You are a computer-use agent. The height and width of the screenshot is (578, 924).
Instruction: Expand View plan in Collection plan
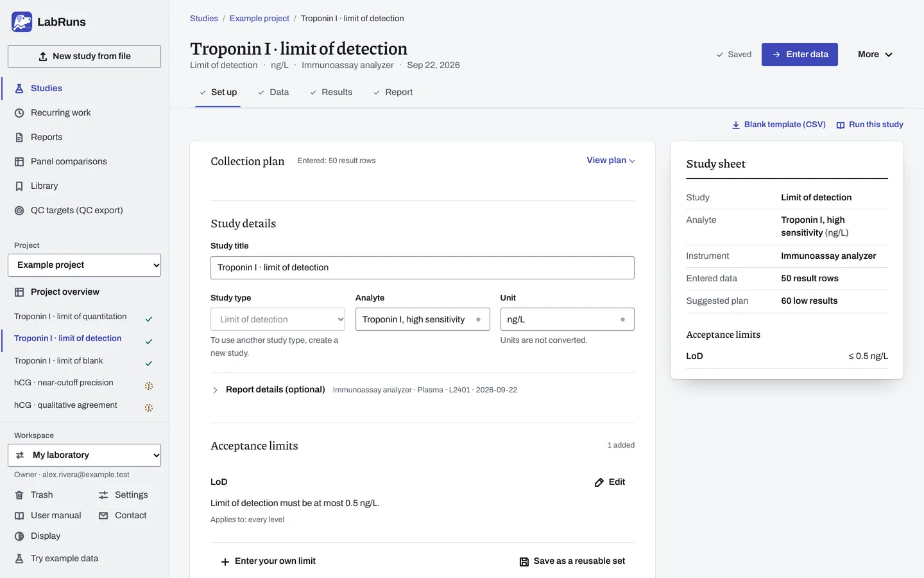point(610,161)
